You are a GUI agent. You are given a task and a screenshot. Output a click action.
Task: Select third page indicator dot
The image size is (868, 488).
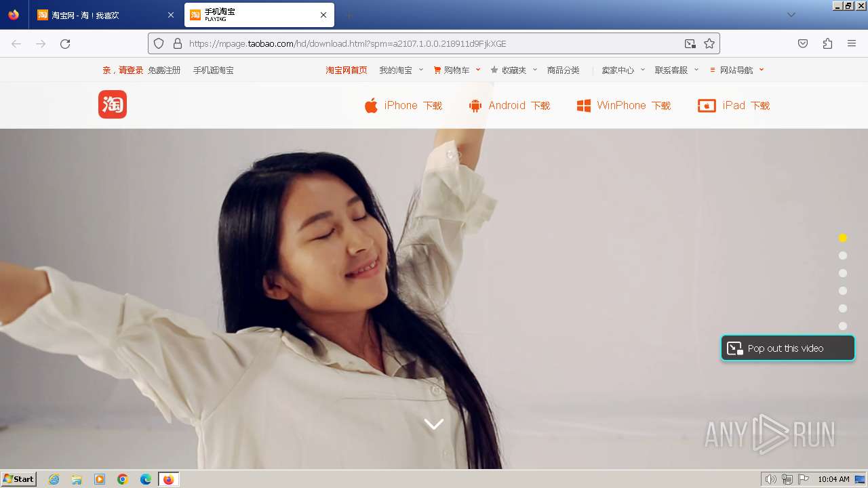pos(843,273)
